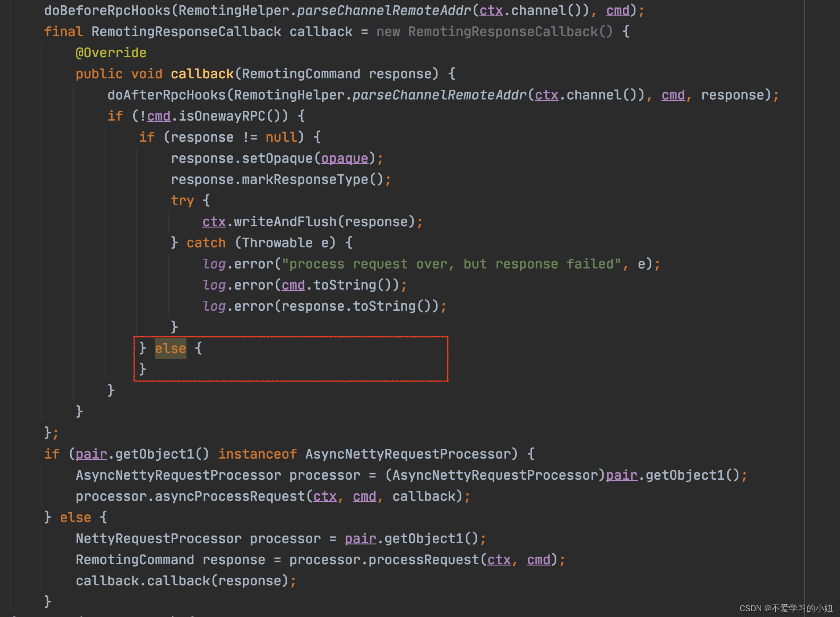Click log.error(response.toString()) line
Screen dimensions: 840x617
pos(325,306)
